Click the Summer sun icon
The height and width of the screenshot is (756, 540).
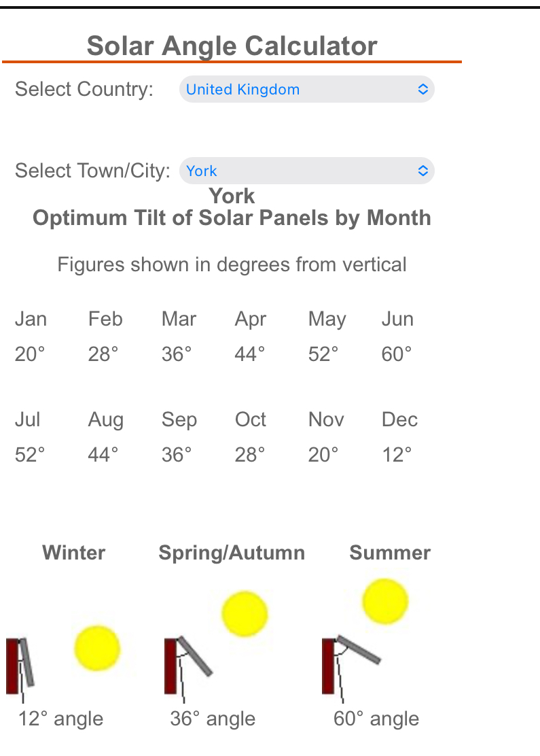pyautogui.click(x=385, y=601)
